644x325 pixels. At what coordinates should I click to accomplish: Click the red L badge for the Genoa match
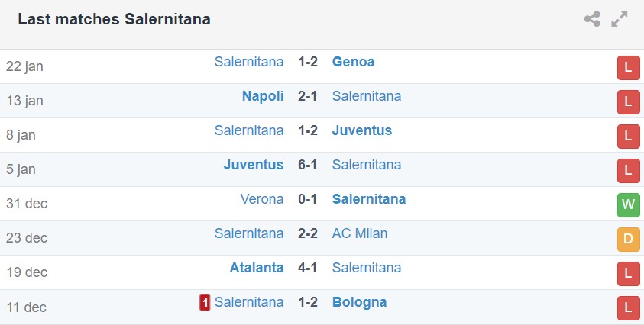(x=627, y=67)
